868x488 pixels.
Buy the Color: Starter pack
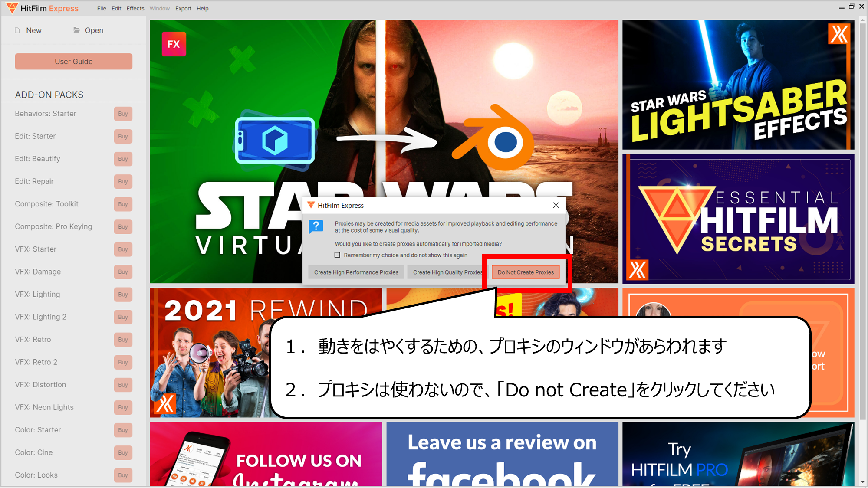[x=123, y=430]
